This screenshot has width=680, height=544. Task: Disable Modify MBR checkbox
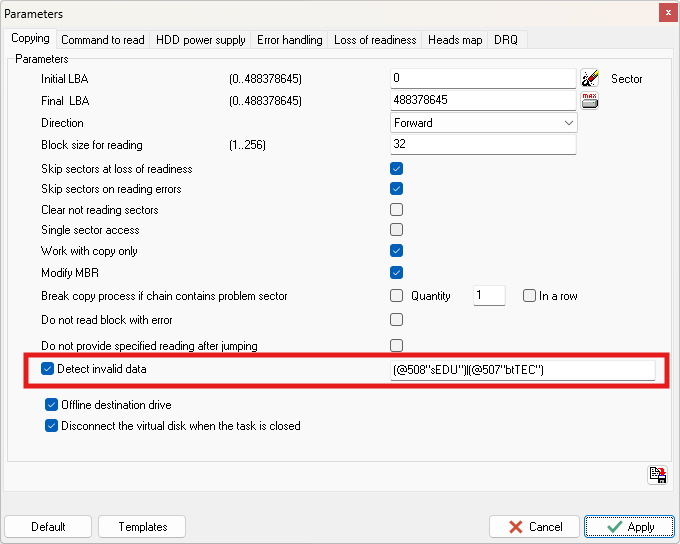396,272
